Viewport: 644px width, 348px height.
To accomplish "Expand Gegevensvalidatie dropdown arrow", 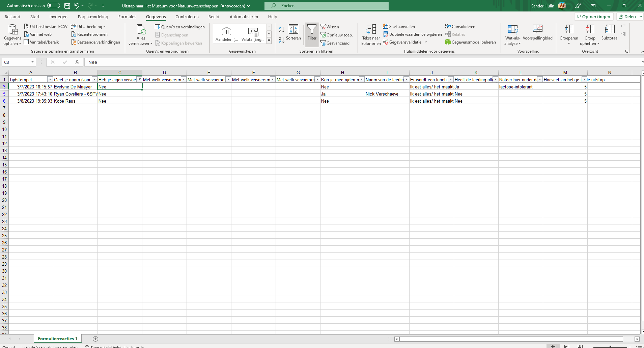I will tap(426, 42).
